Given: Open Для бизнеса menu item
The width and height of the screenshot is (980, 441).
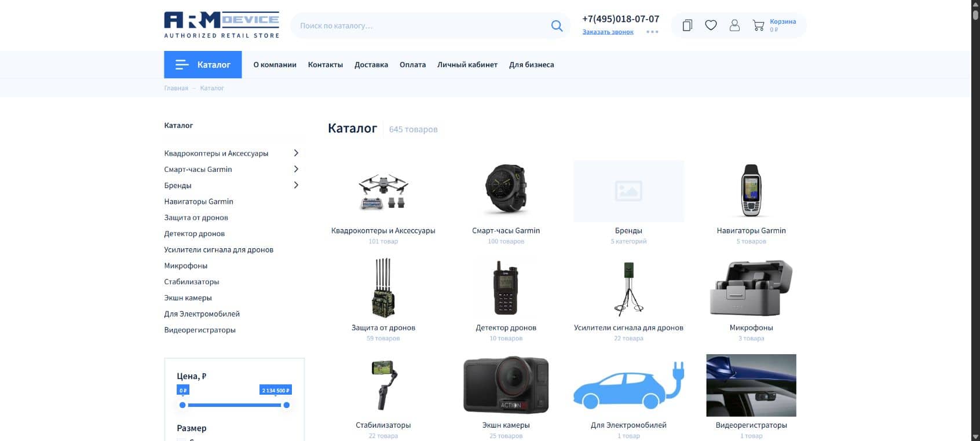Looking at the screenshot, I should point(532,65).
